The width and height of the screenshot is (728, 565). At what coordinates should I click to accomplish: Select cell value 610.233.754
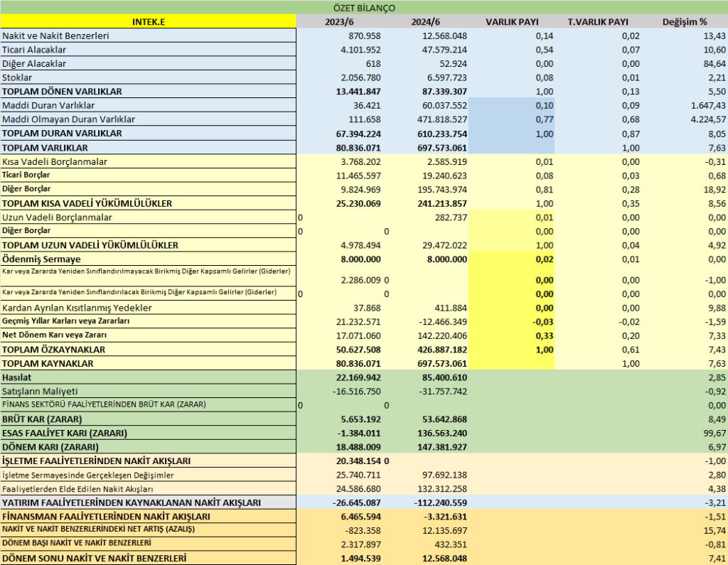coord(442,134)
